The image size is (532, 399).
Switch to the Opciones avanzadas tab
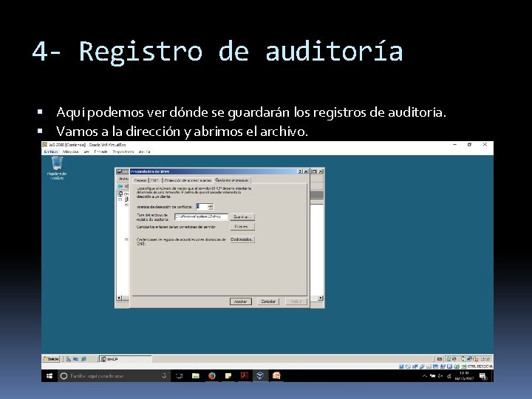pyautogui.click(x=232, y=180)
